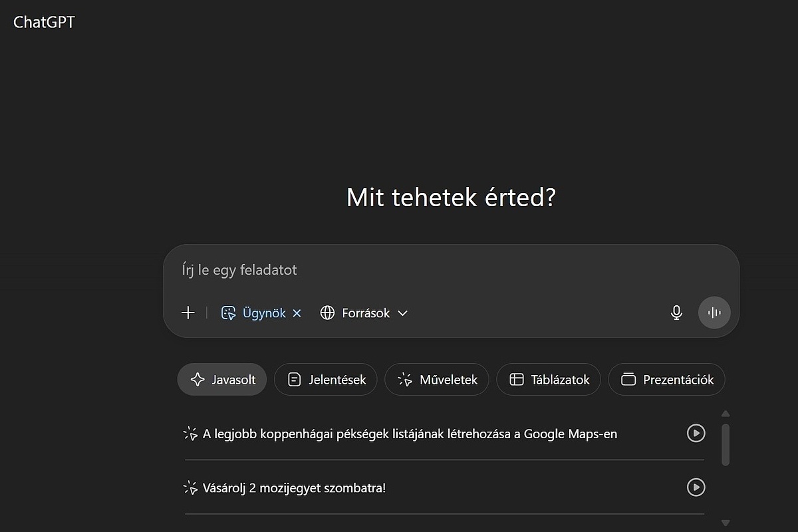Viewport: 798px width, 532px height.
Task: Open the Copenhagen bakeries Google Maps task
Action: coord(409,433)
